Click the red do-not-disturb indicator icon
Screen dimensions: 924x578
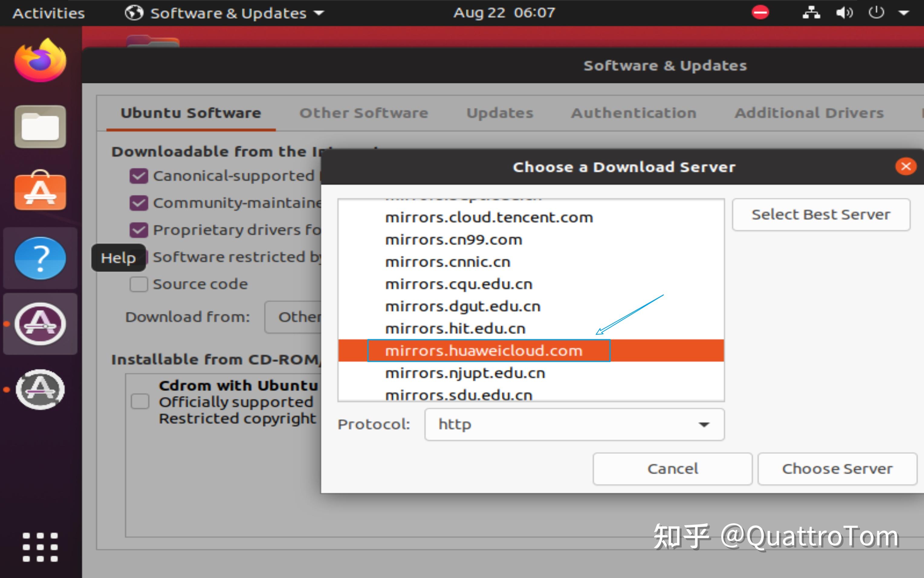click(760, 13)
